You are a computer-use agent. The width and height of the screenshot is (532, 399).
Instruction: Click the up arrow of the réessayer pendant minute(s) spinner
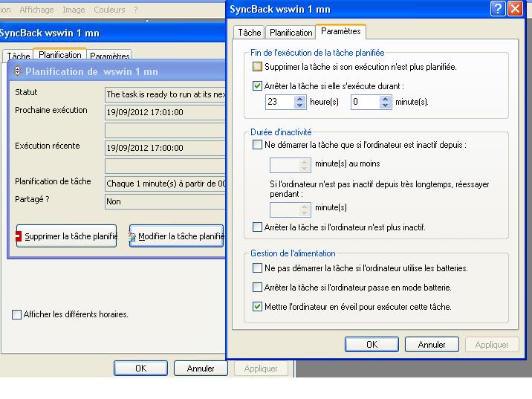coord(305,207)
